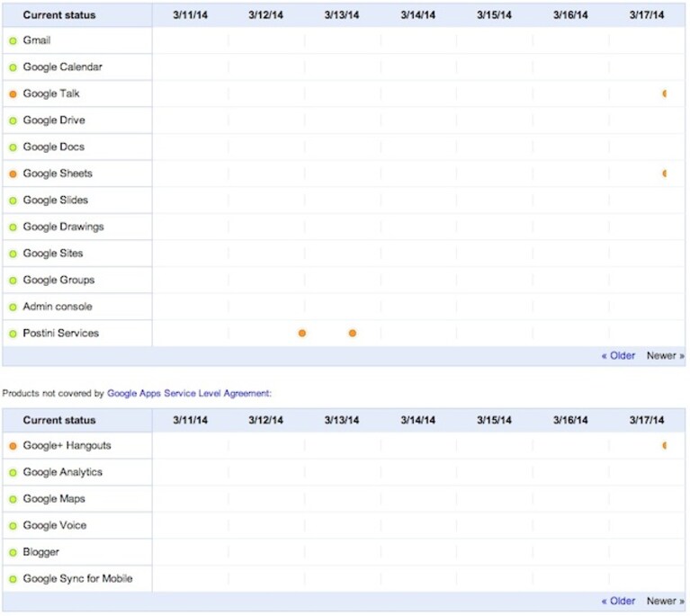Open the Google Apps Service Level Agreement link

(x=189, y=393)
